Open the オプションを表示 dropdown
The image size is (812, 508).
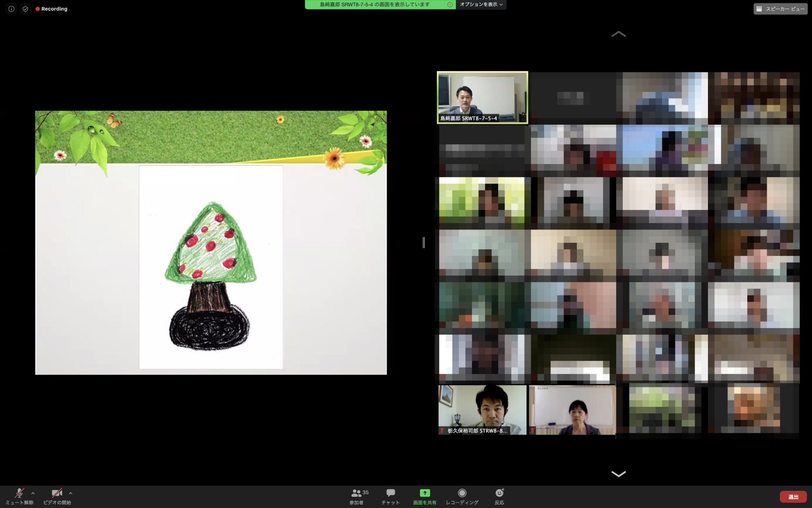[x=481, y=4]
